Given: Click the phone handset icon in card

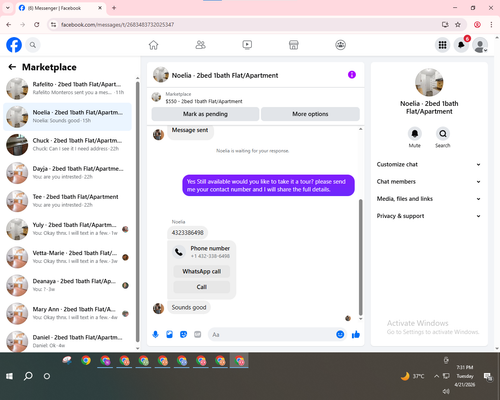Looking at the screenshot, I should pyautogui.click(x=179, y=252).
